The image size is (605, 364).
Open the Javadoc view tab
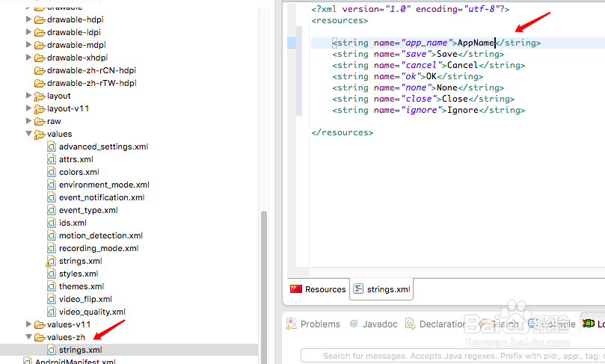373,324
